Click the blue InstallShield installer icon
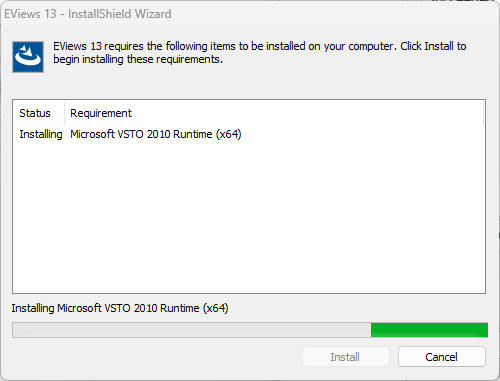Screen dimensions: 500x381 pyautogui.click(x=28, y=57)
